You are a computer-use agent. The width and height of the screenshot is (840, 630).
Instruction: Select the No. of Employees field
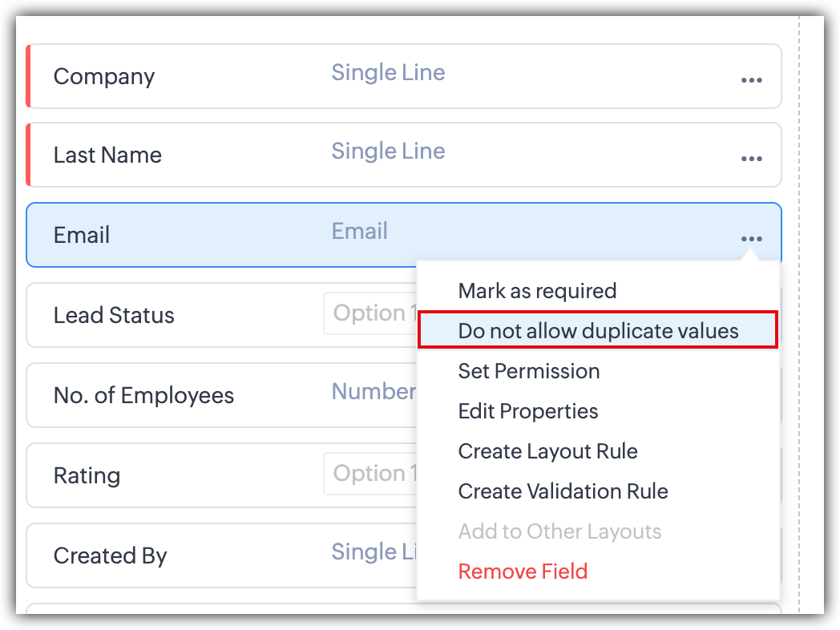221,395
